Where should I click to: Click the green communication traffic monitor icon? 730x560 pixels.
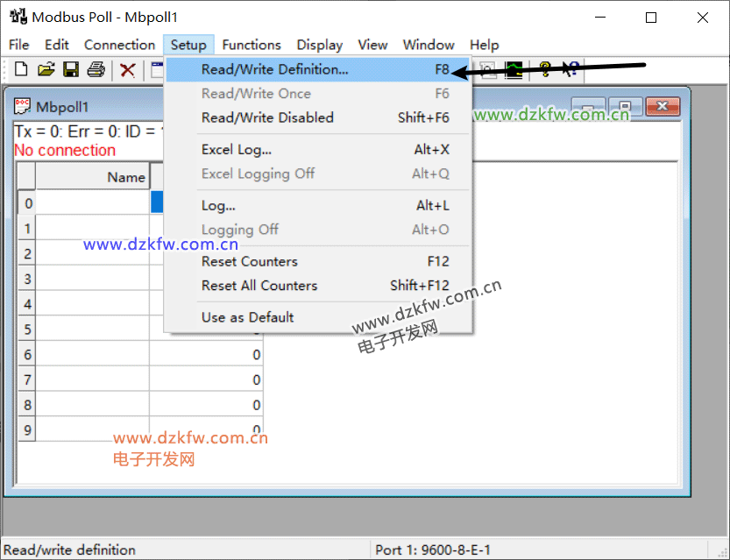(x=514, y=70)
